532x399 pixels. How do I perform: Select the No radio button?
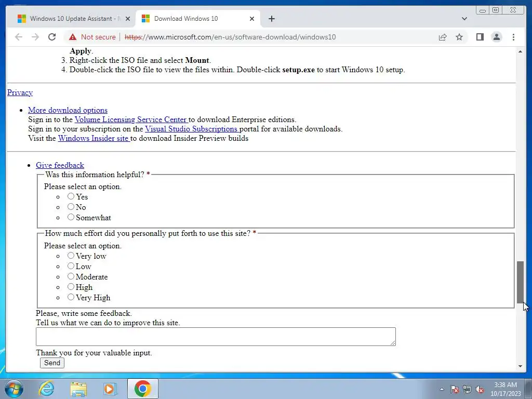[71, 207]
